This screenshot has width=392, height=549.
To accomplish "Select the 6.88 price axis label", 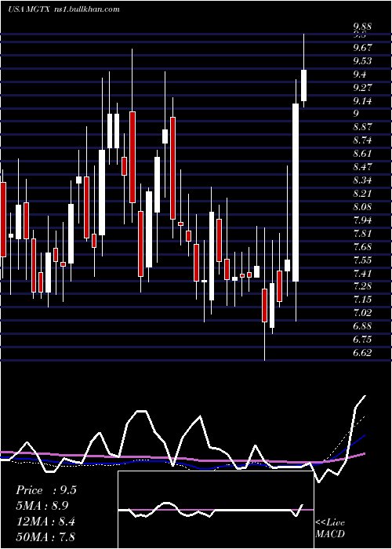I will click(362, 326).
